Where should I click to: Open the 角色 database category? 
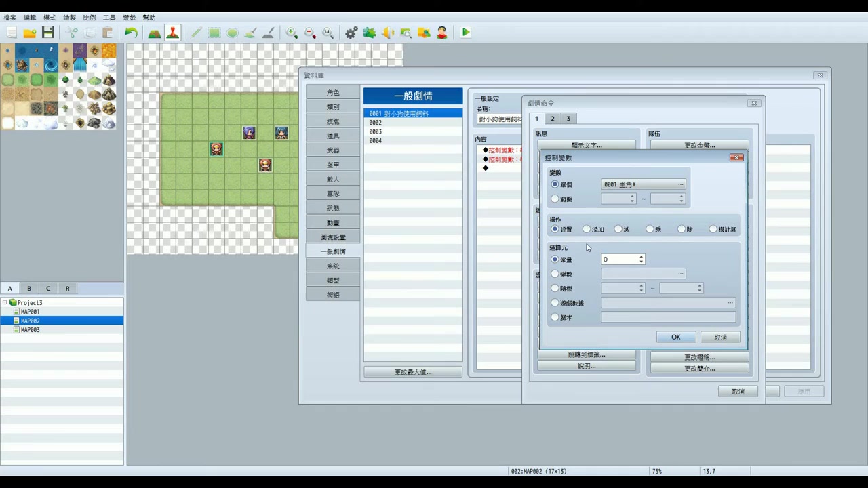click(333, 92)
